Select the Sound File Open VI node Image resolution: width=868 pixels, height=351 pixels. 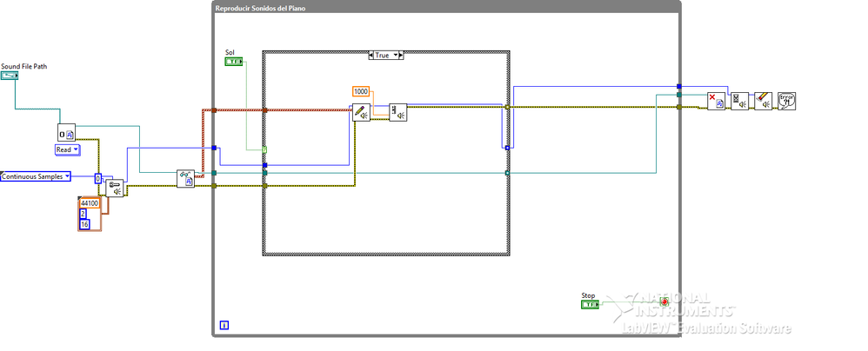[66, 133]
